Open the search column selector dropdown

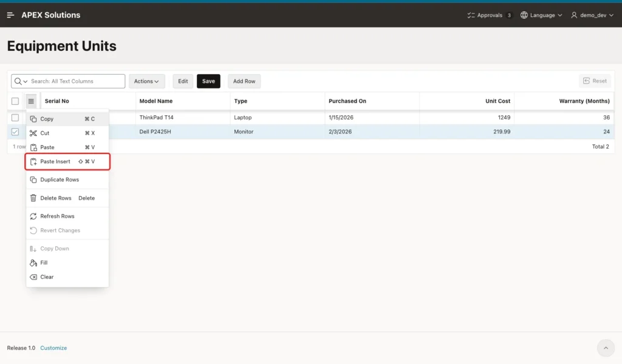[21, 81]
